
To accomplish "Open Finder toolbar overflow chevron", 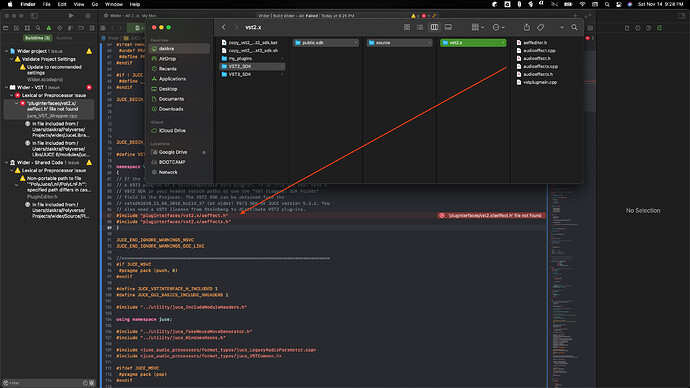I will 562,27.
